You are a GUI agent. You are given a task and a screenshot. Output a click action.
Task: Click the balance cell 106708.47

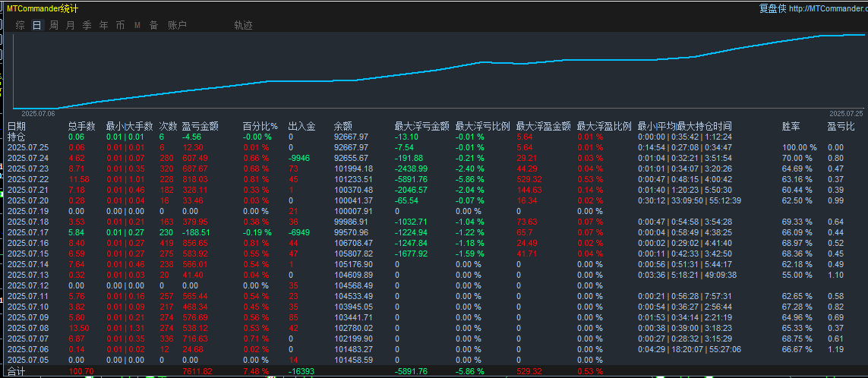click(x=354, y=242)
